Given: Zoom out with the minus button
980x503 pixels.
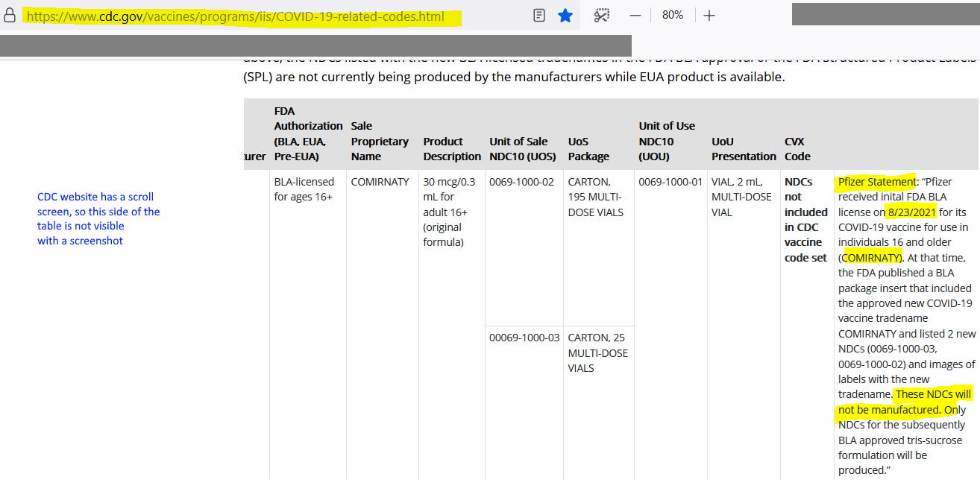Looking at the screenshot, I should (635, 15).
